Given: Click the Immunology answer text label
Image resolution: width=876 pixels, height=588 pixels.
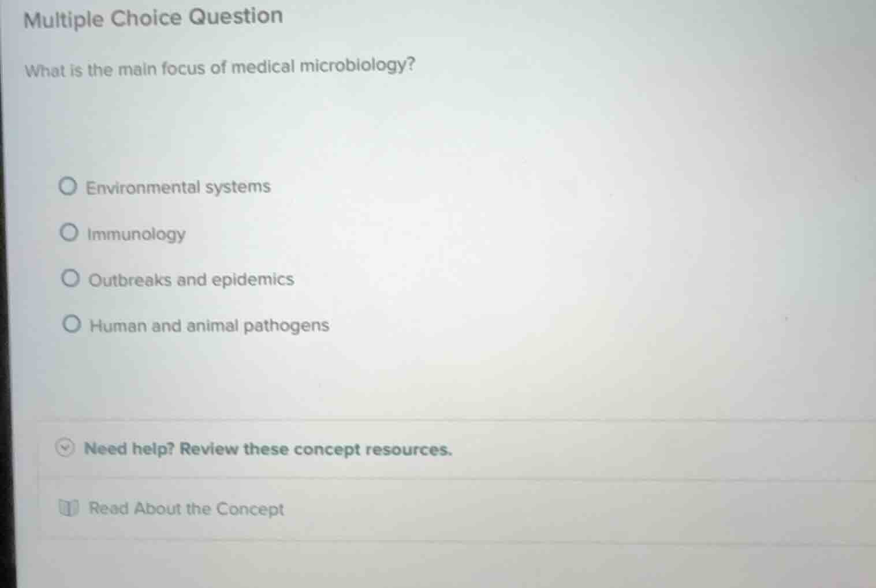Looking at the screenshot, I should [136, 233].
